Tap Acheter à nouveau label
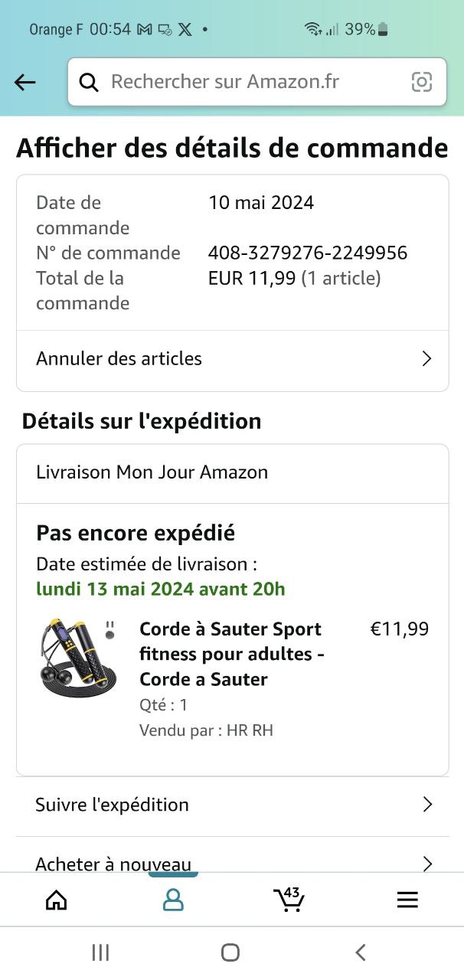The image size is (464, 980). tap(113, 864)
